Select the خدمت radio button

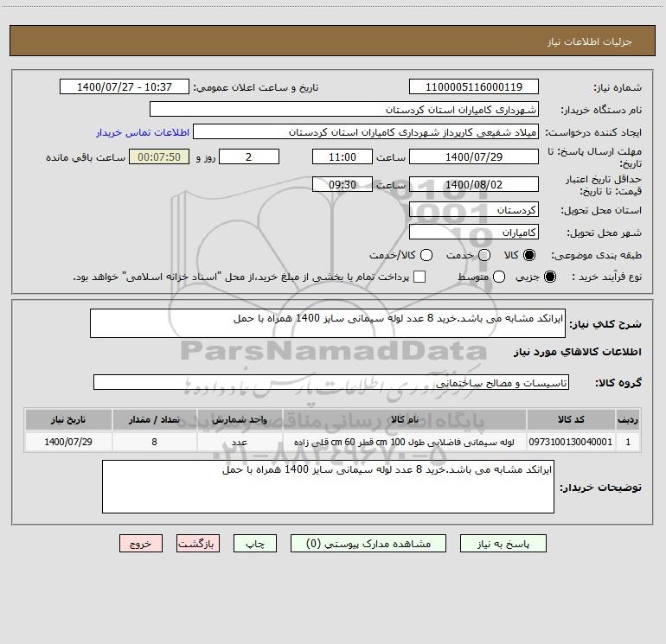coord(484,255)
